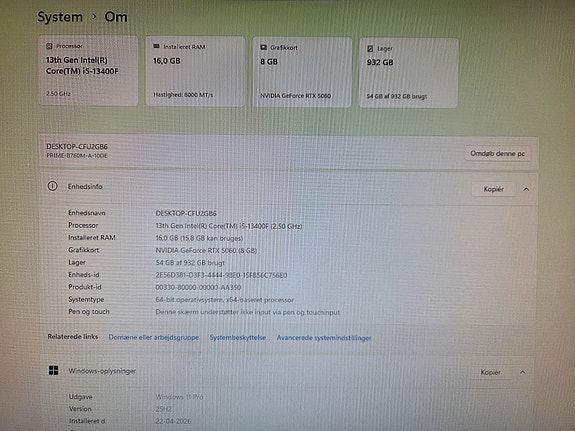Click the Enhedsinfo section header label

click(85, 186)
